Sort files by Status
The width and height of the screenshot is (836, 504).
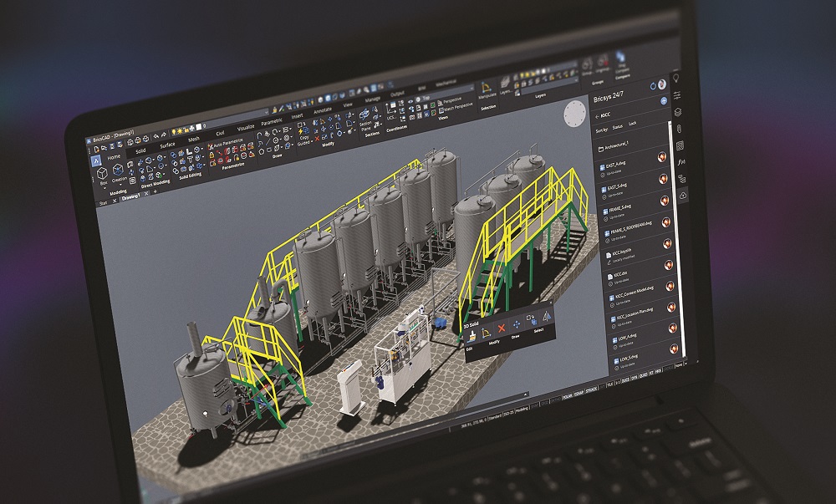click(x=617, y=128)
